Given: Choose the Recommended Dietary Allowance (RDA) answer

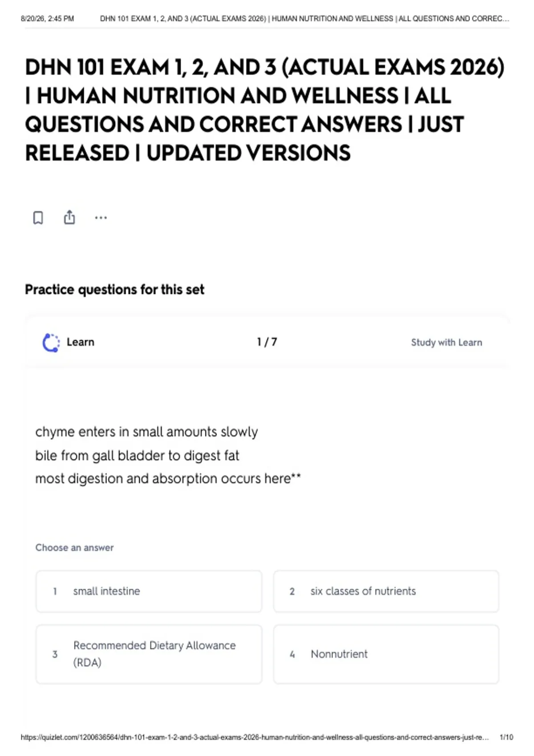Looking at the screenshot, I should click(x=149, y=654).
